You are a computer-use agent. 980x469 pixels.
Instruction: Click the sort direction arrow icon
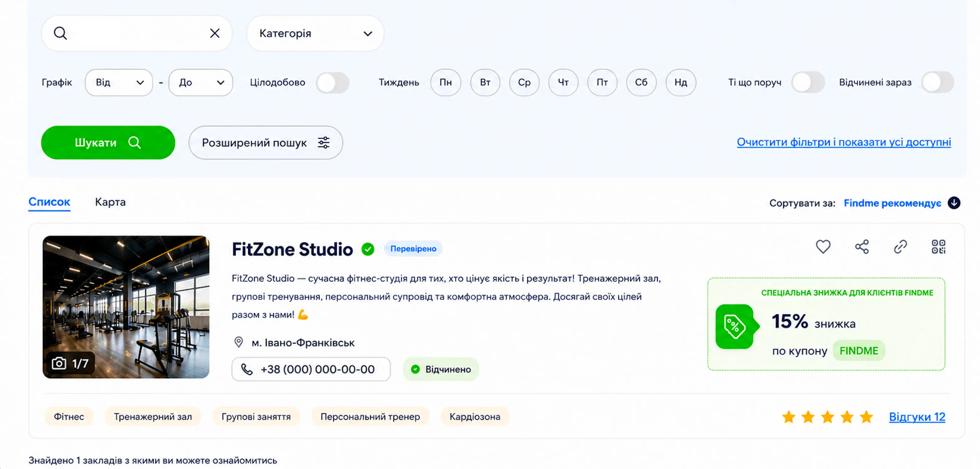coord(954,203)
